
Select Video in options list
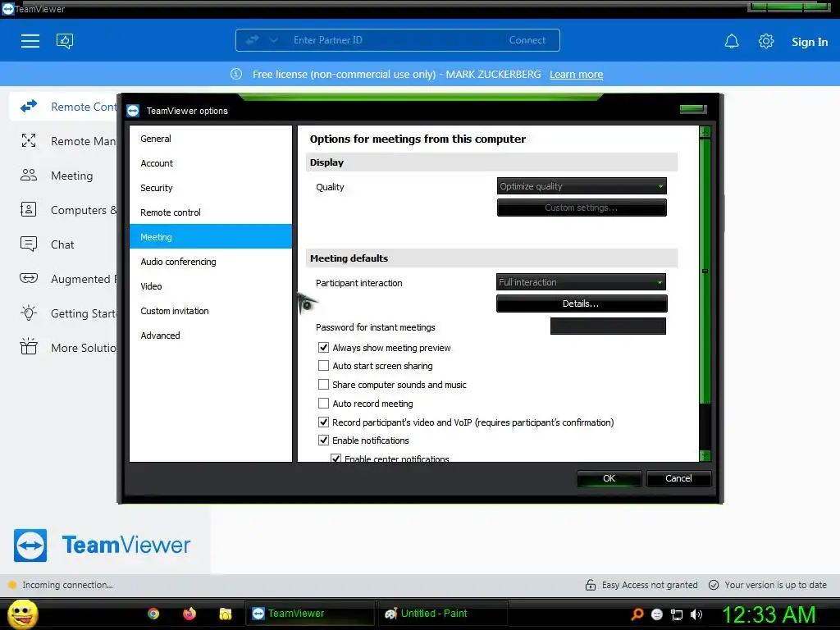coord(211,286)
